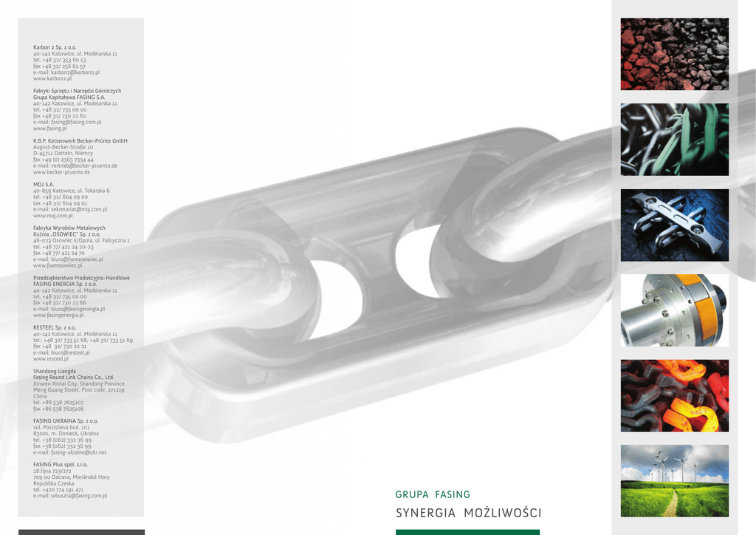Open the www.karbon2.pl website link

tap(52, 78)
